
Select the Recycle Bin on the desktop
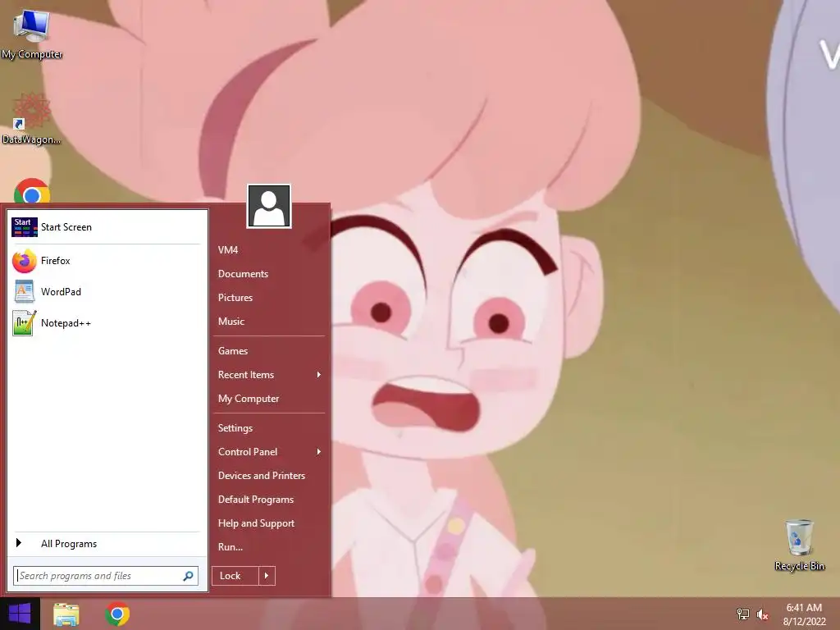point(799,545)
